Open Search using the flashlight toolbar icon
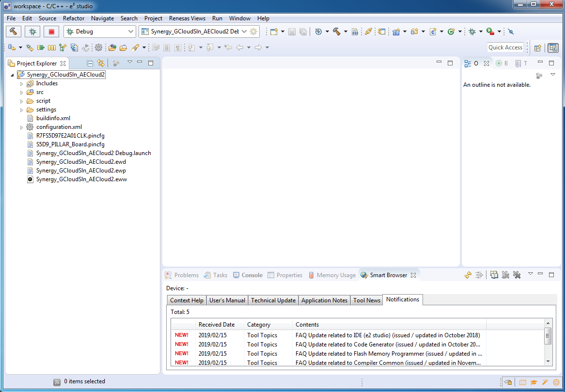The width and height of the screenshot is (565, 392). [x=368, y=31]
